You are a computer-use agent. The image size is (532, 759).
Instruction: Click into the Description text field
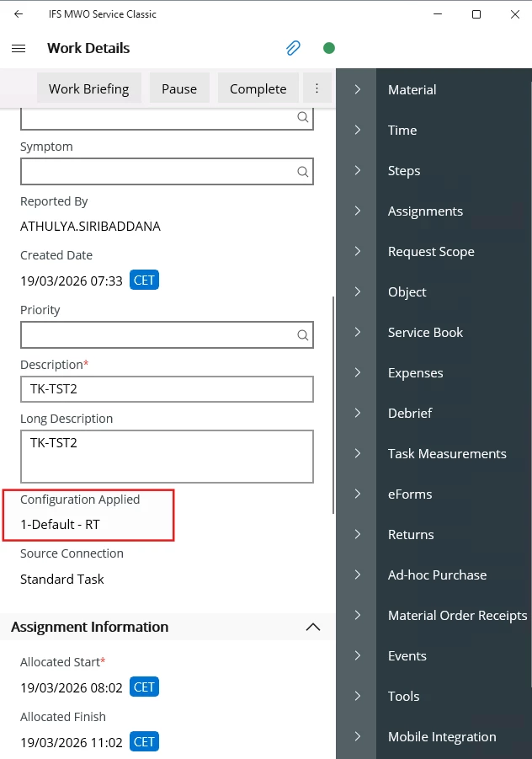point(167,389)
